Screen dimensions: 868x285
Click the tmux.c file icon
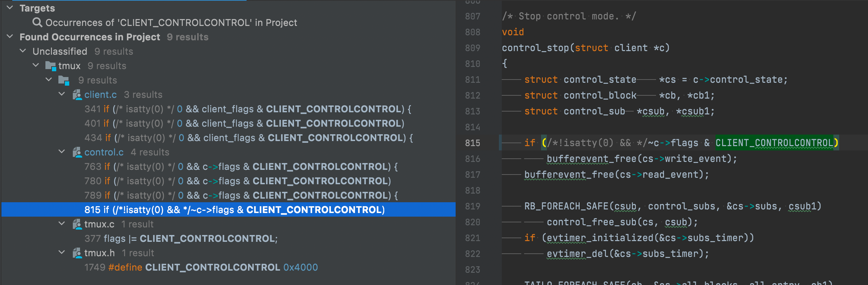(78, 224)
